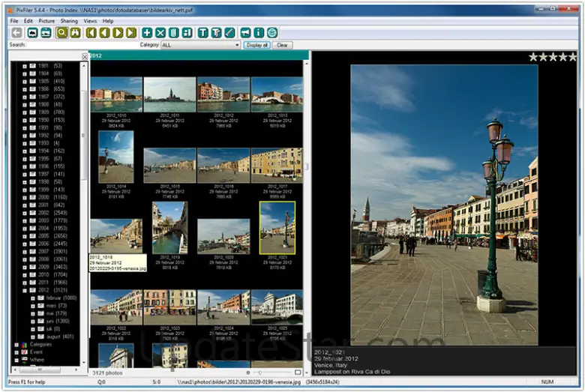This screenshot has width=585, height=392.
Task: Open the Picture menu
Action: tap(46, 21)
